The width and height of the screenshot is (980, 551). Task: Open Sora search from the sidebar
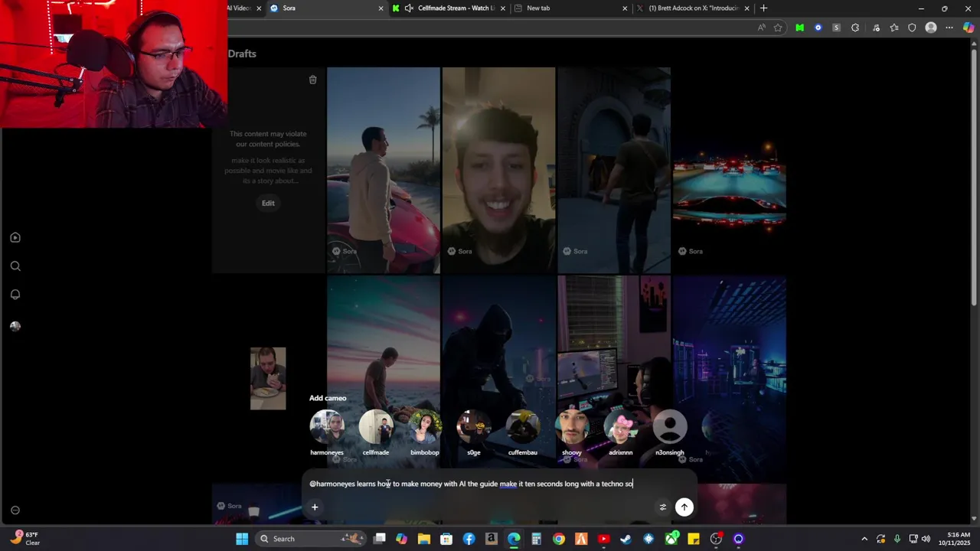click(15, 266)
